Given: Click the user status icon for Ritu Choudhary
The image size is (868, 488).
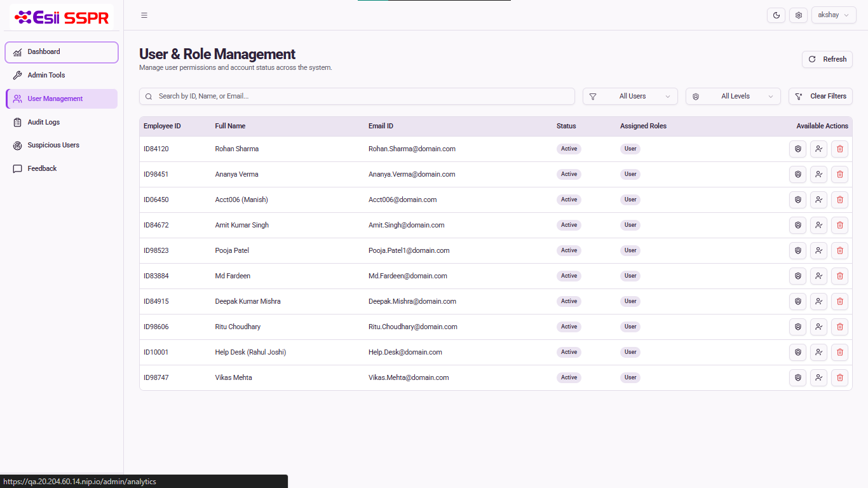Looking at the screenshot, I should (x=818, y=327).
